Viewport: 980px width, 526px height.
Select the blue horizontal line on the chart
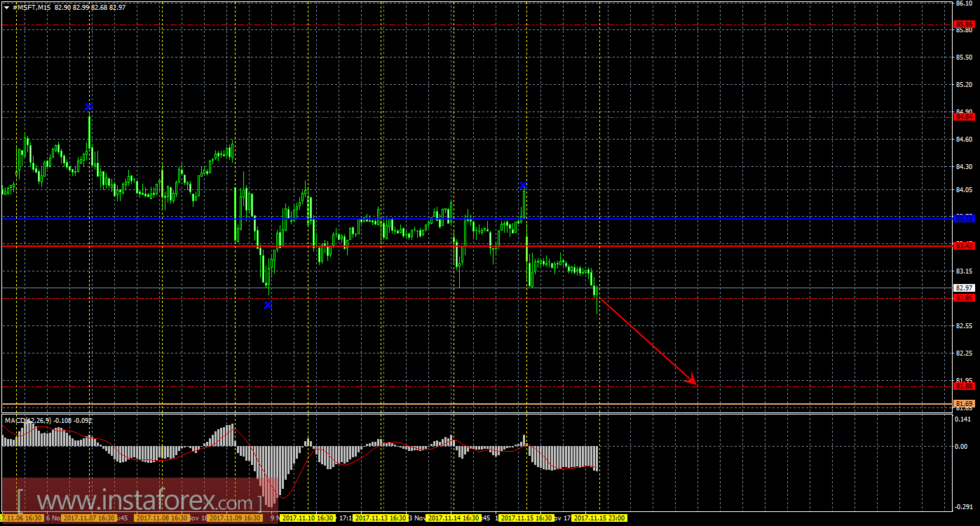477,219
